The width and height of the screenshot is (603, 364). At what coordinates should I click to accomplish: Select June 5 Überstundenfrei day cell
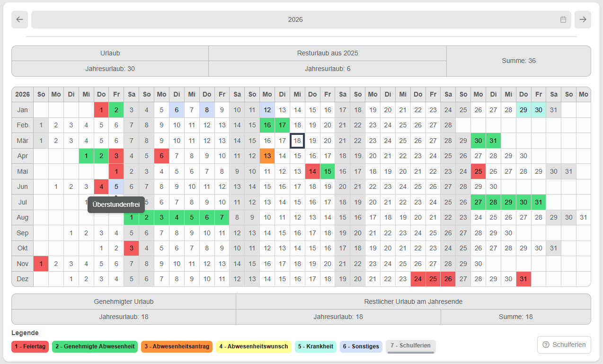point(116,186)
